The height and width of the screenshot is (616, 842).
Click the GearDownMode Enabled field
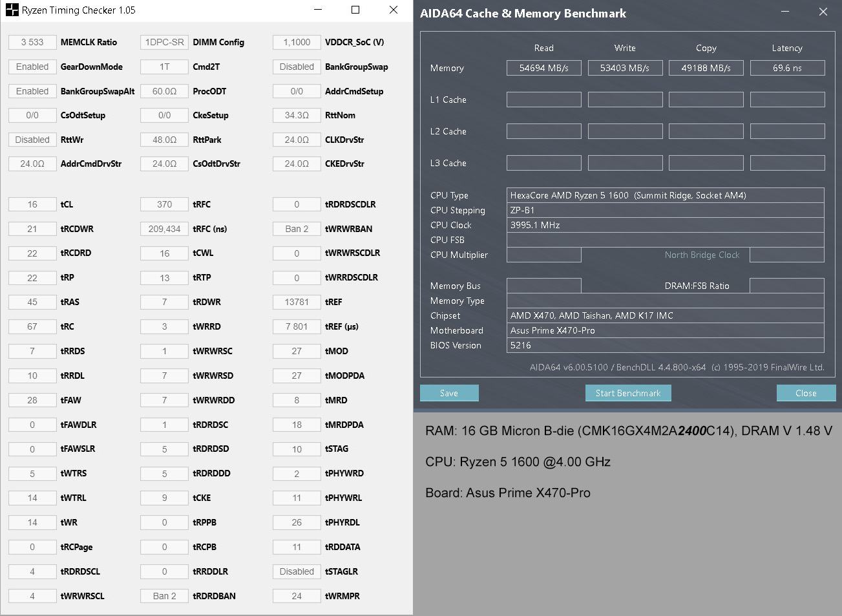point(32,67)
